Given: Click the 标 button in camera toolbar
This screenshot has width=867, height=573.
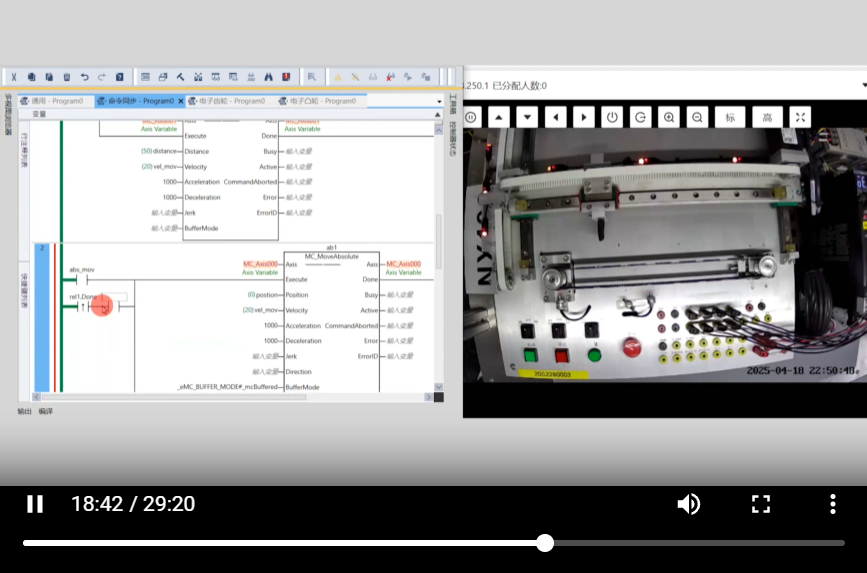Looking at the screenshot, I should pyautogui.click(x=730, y=117).
